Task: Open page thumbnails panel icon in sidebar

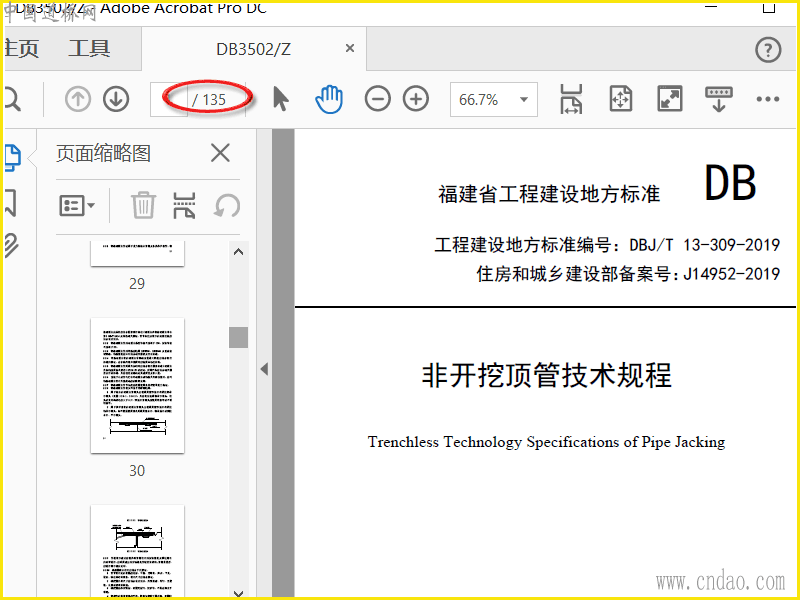Action: [13, 158]
